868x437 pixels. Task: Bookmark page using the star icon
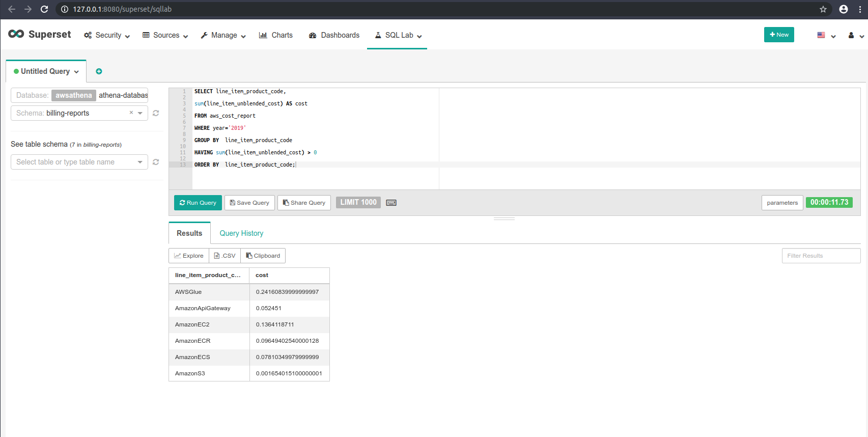(x=823, y=9)
